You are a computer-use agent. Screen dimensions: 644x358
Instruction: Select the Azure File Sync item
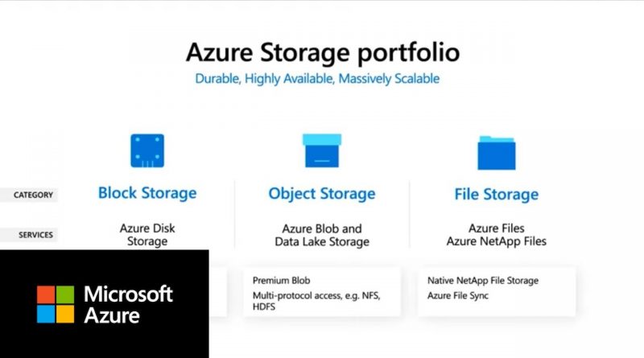pyautogui.click(x=458, y=295)
